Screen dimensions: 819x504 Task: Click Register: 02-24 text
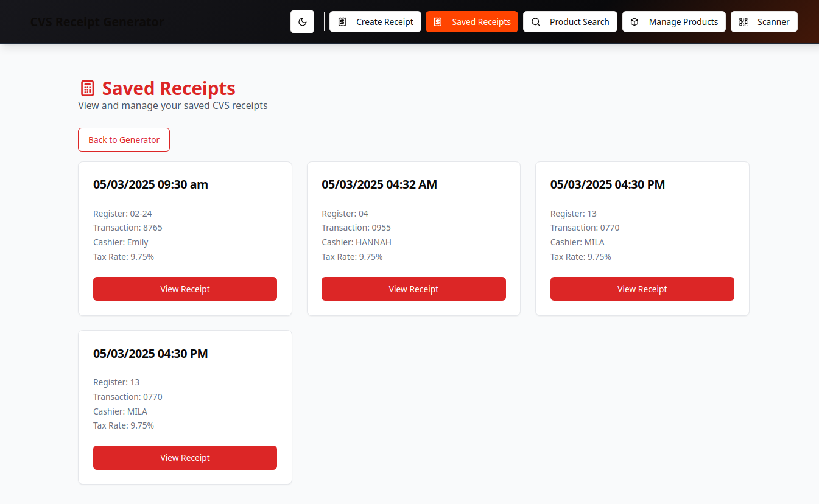click(x=122, y=214)
